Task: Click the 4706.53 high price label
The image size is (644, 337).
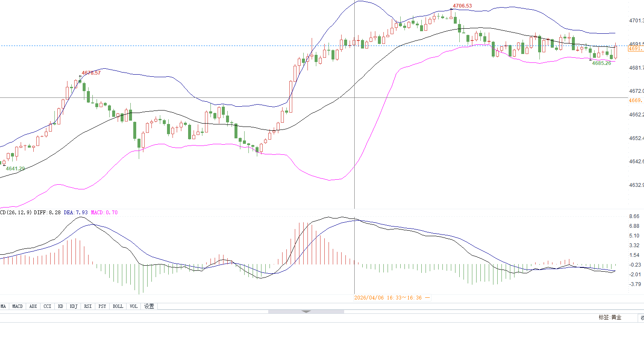Action: 462,6
